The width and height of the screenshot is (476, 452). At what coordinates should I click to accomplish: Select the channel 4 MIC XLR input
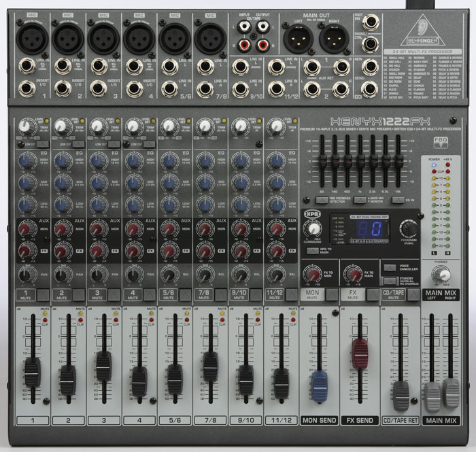pos(139,39)
